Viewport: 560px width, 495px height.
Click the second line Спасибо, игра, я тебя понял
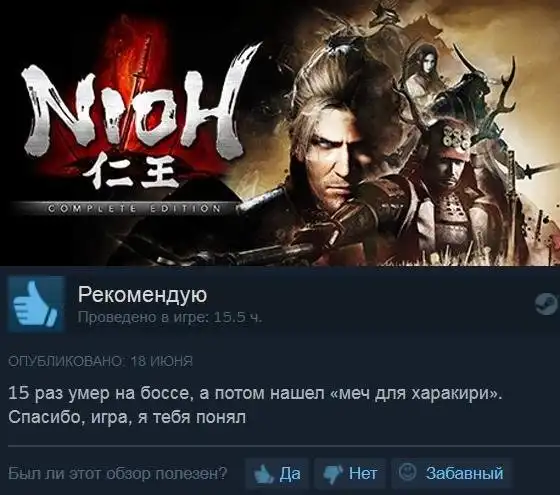pyautogui.click(x=127, y=417)
